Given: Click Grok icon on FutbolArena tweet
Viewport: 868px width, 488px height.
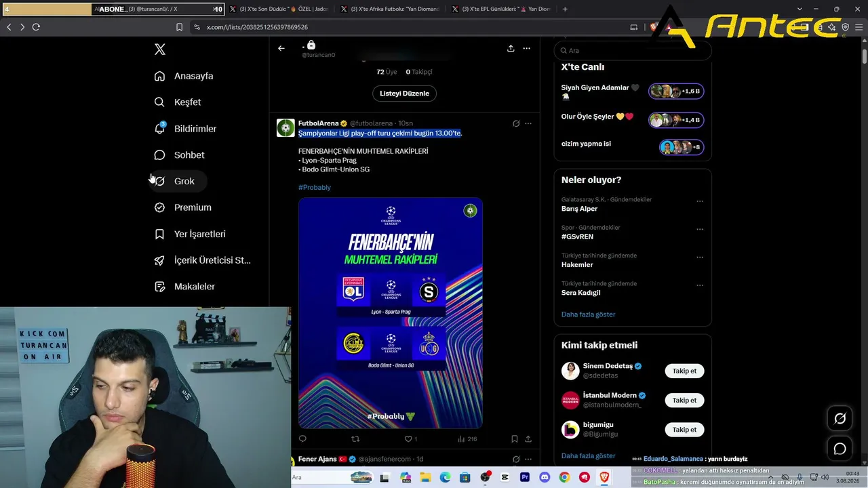Looking at the screenshot, I should pos(516,123).
